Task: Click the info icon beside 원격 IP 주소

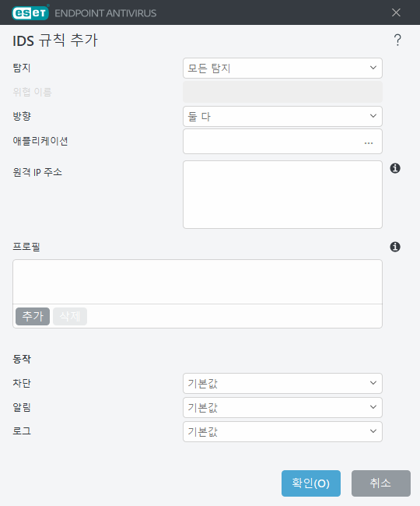Action: [x=395, y=168]
